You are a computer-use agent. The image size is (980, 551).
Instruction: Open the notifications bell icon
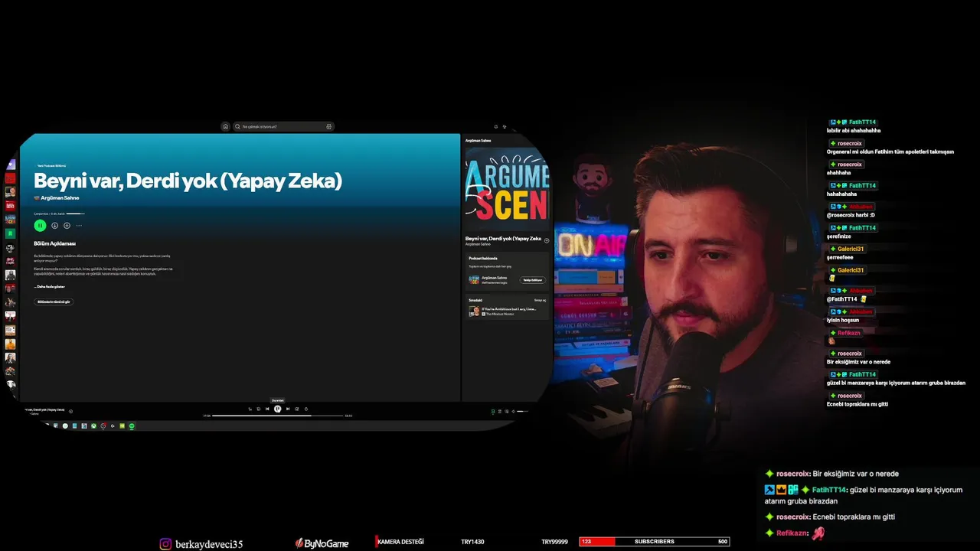click(496, 126)
